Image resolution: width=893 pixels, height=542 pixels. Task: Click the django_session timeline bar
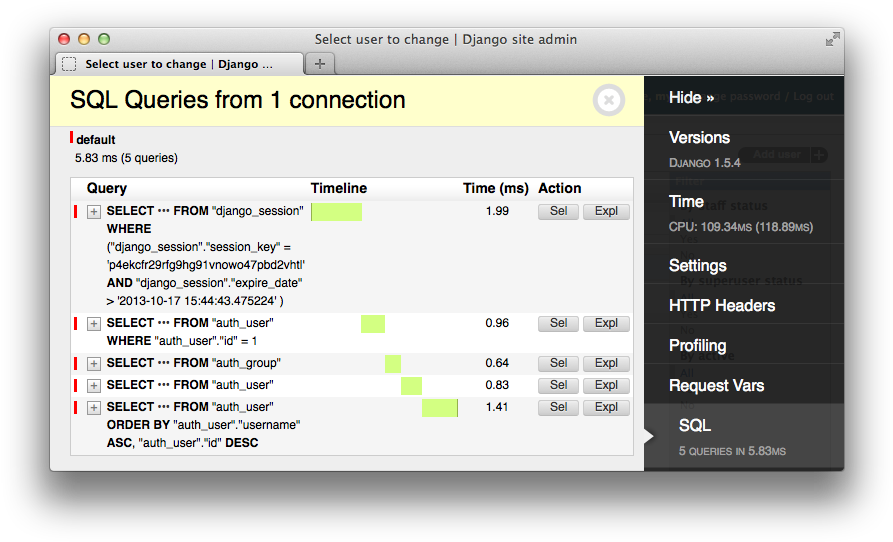click(337, 212)
